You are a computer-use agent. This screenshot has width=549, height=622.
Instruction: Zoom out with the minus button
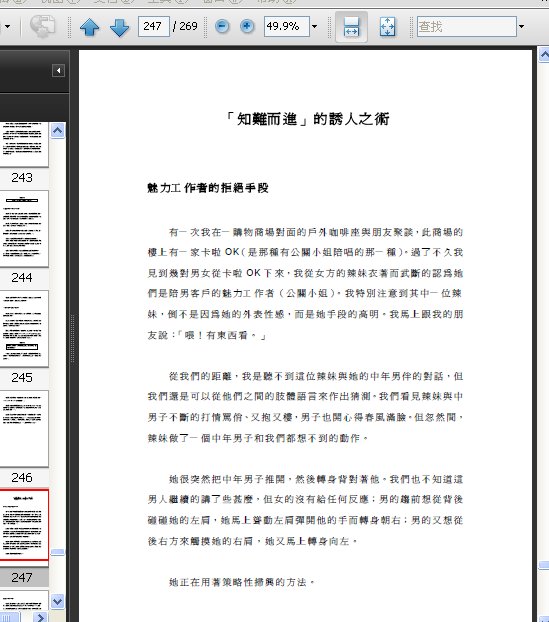(222, 27)
